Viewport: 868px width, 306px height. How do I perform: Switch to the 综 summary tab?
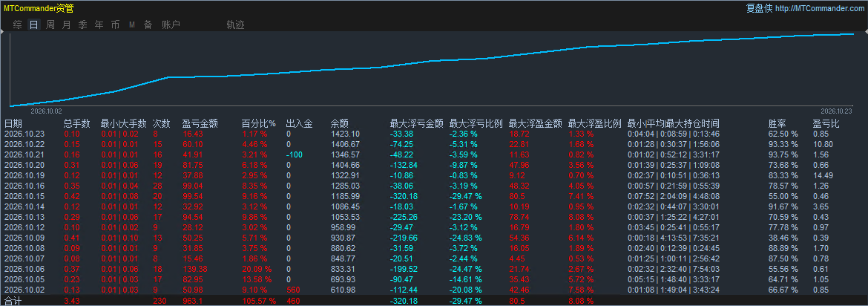pos(18,25)
